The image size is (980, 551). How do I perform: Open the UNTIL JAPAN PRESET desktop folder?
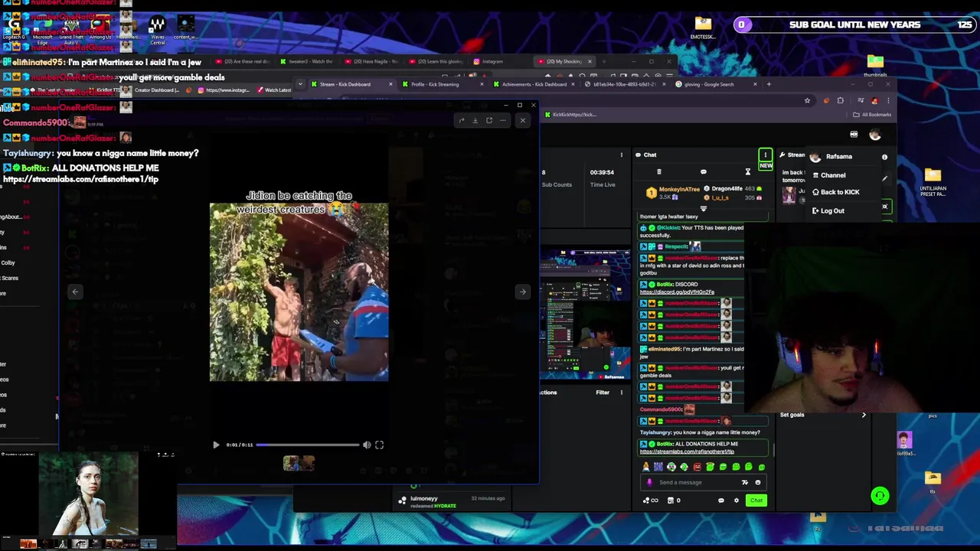click(933, 181)
